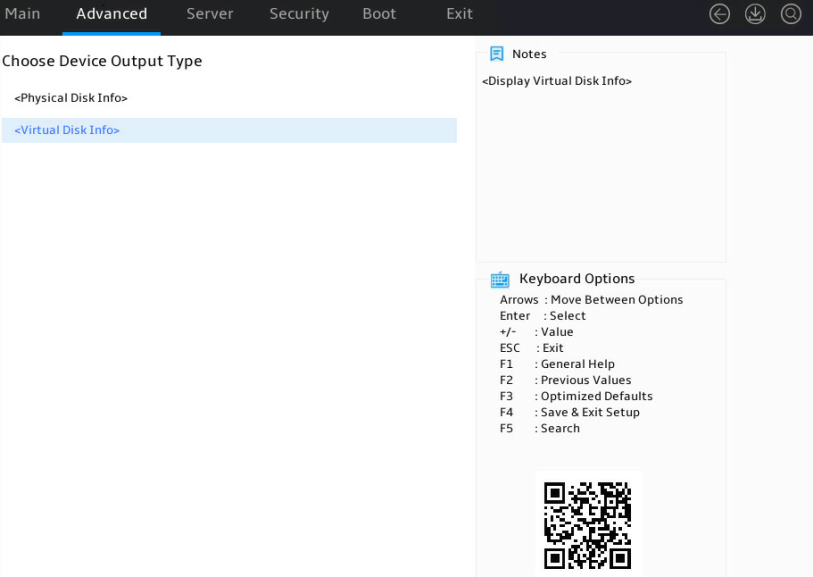Click the Keyboard Options title
The height and width of the screenshot is (577, 813).
pyautogui.click(x=577, y=279)
